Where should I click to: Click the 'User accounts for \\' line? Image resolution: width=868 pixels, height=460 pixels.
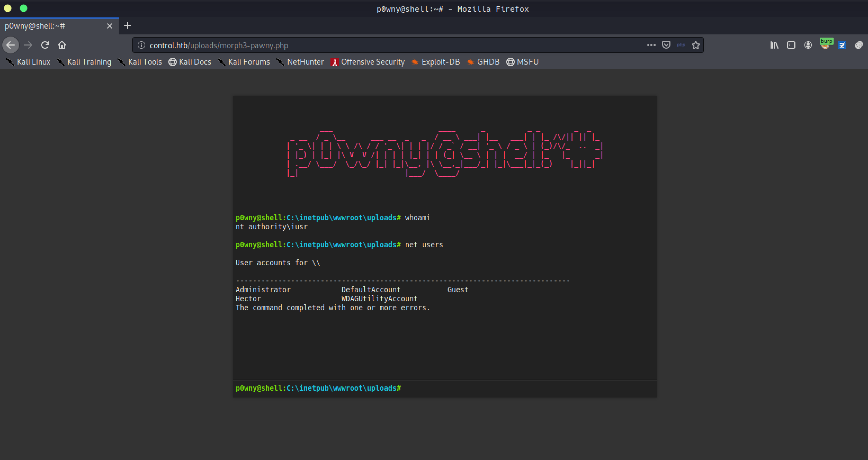click(278, 263)
